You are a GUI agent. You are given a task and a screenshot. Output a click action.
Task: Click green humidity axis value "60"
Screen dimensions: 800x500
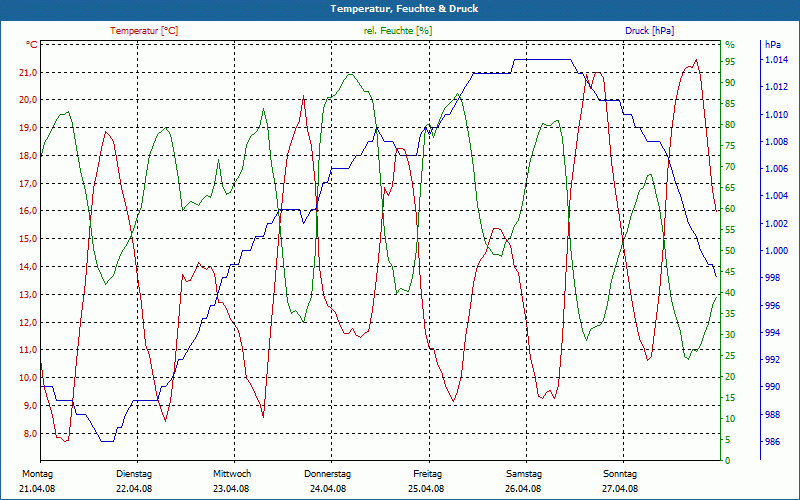[730, 209]
